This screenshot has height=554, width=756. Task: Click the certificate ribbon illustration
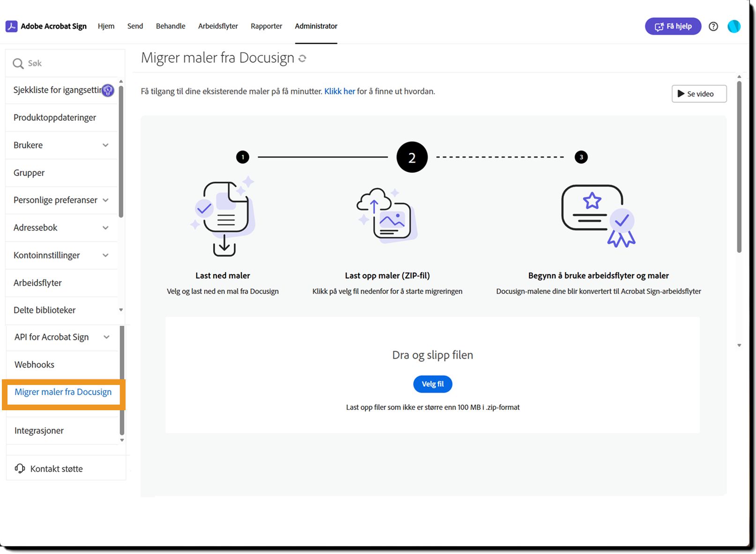(x=598, y=215)
